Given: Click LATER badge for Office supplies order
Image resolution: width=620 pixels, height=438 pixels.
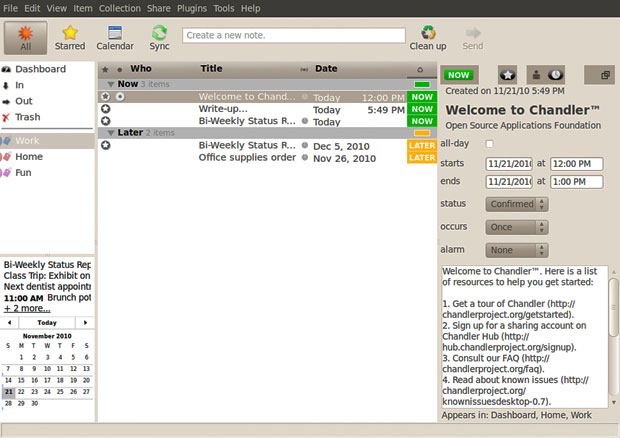Looking at the screenshot, I should 422,158.
